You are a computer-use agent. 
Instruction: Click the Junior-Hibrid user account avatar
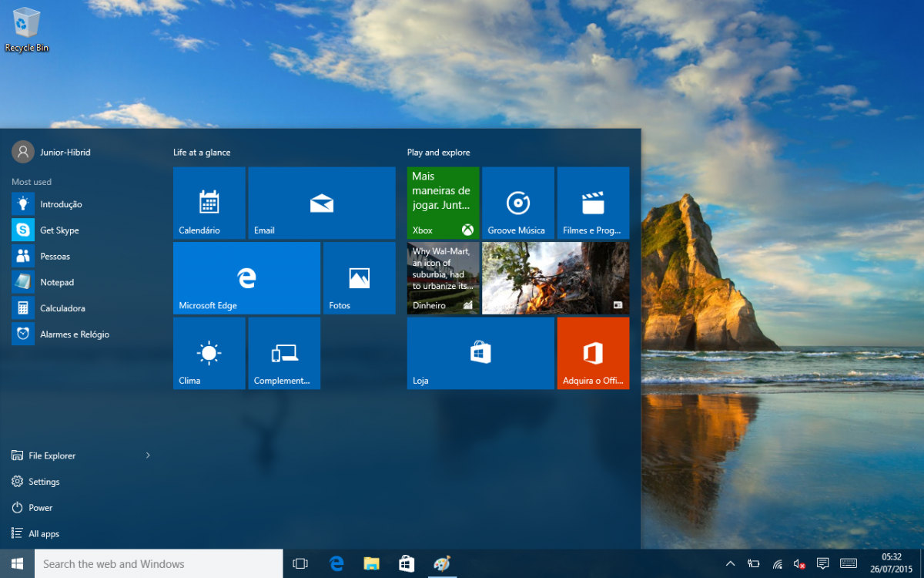[x=23, y=152]
